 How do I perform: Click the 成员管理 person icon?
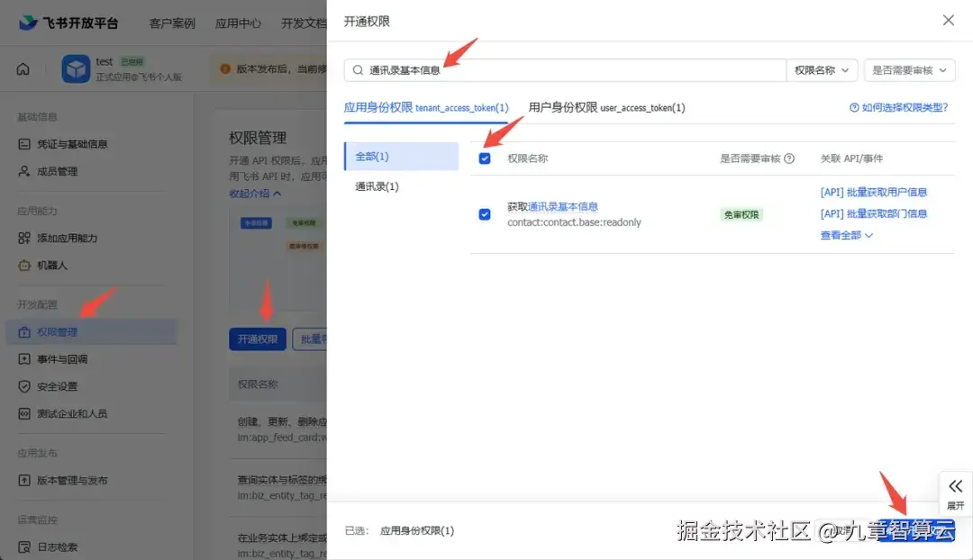(24, 171)
